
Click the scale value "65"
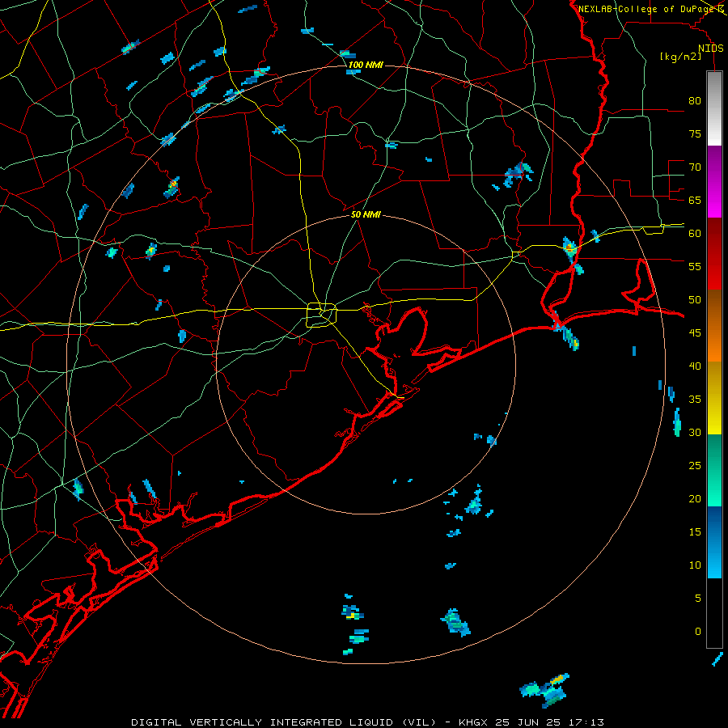click(695, 201)
